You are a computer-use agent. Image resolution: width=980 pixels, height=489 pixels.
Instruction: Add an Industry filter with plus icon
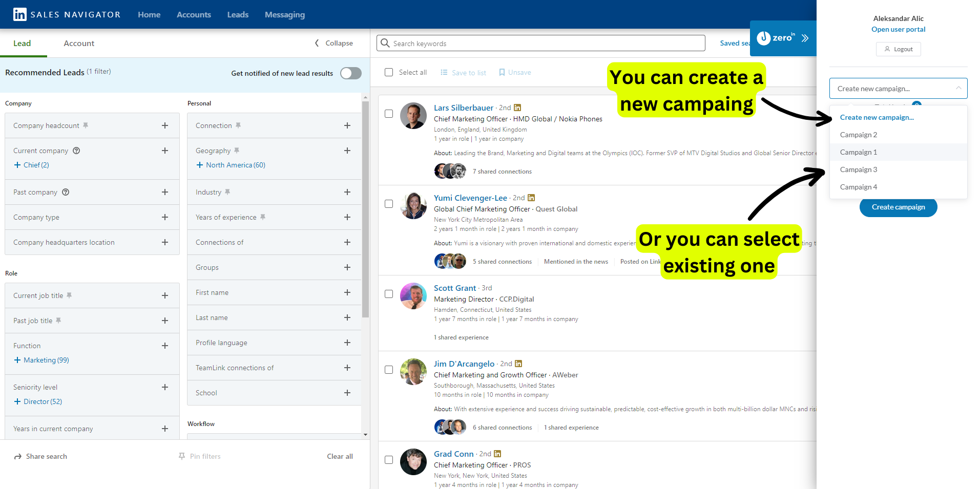pos(347,192)
